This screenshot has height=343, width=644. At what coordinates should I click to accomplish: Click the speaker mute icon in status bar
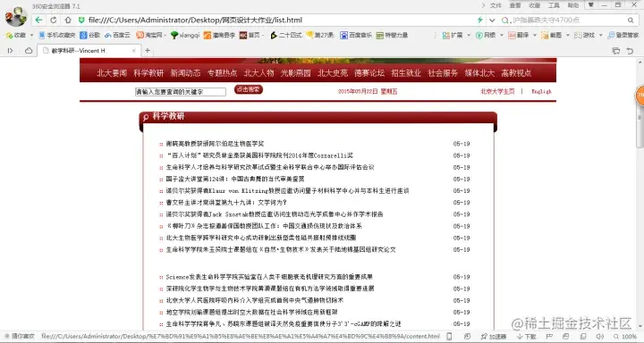599,337
